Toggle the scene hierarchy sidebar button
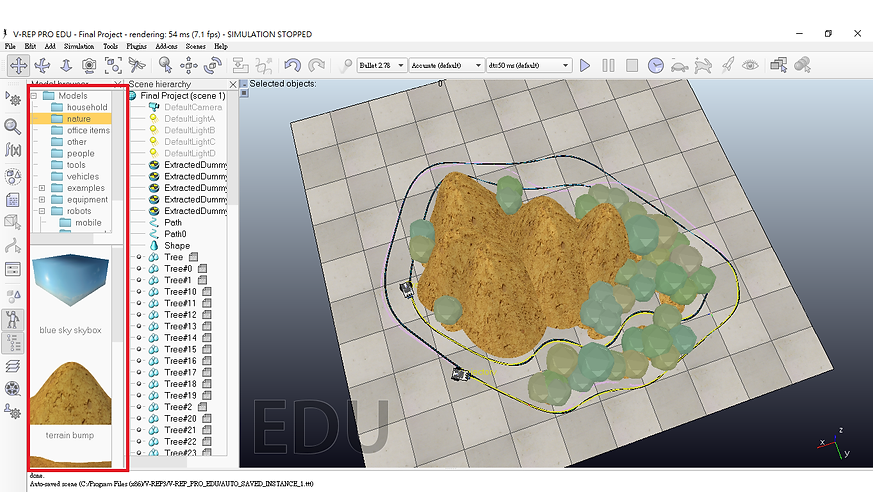The height and width of the screenshot is (492, 873). pos(13,343)
